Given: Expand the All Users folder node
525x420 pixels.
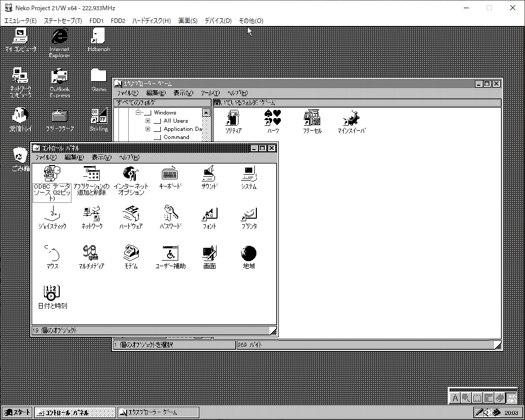Looking at the screenshot, I should click(x=148, y=121).
